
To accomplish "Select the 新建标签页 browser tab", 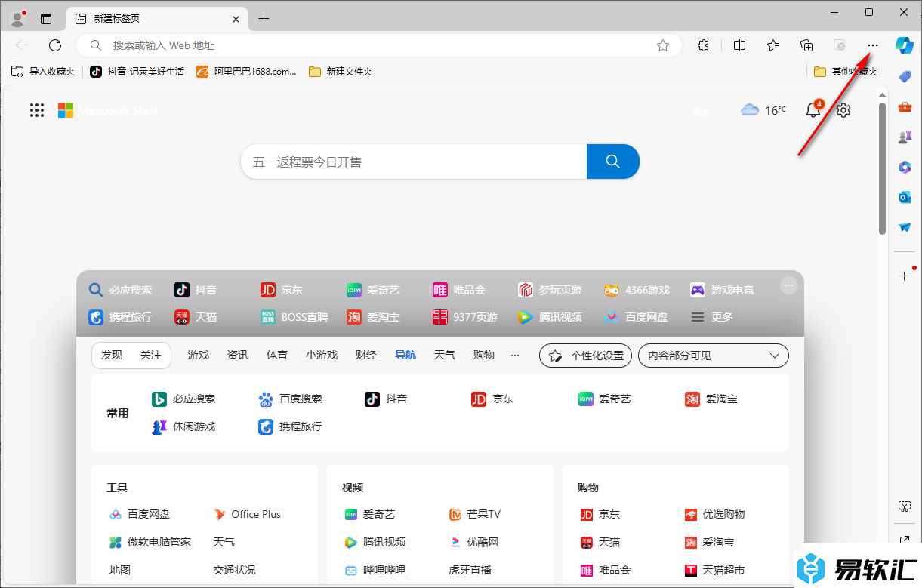I will coord(157,19).
